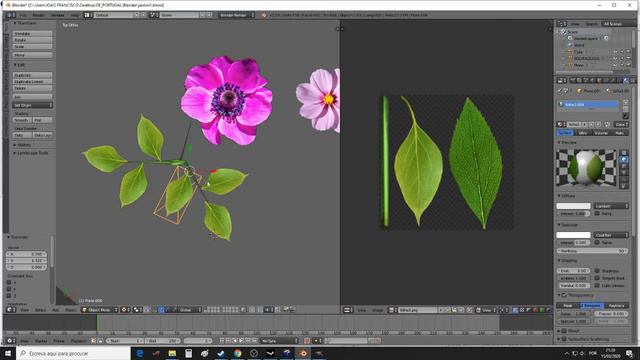Open the Render properties tab icon
This screenshot has width=640, height=360.
pyautogui.click(x=573, y=80)
